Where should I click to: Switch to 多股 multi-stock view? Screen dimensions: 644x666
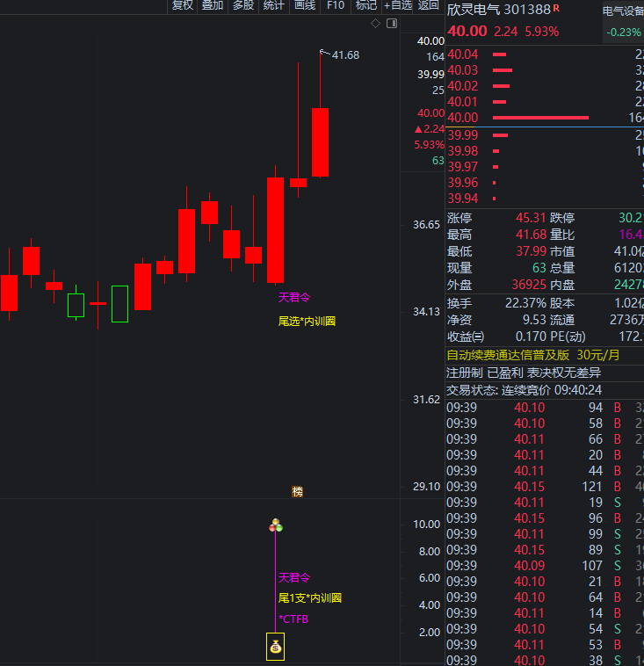tap(242, 5)
